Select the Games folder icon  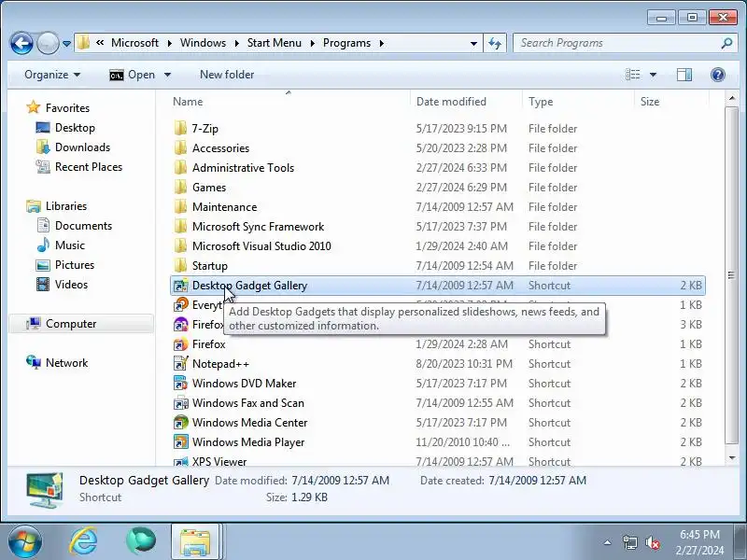(x=180, y=188)
